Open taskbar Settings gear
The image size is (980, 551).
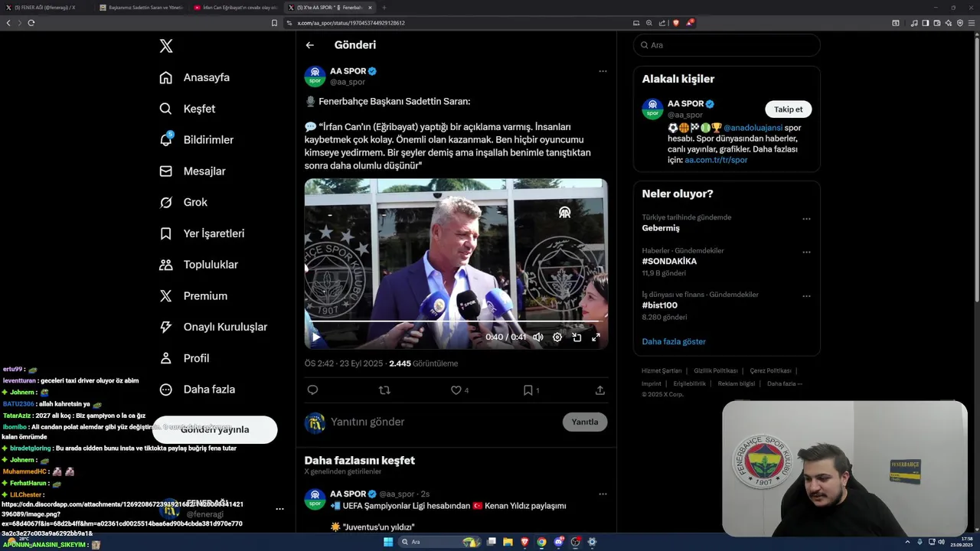tap(592, 542)
